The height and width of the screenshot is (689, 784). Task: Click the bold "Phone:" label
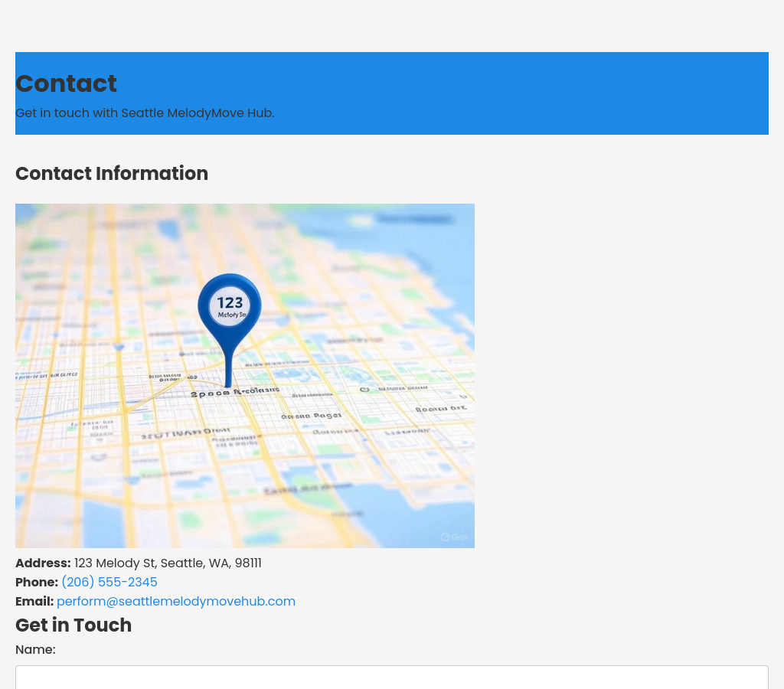pyautogui.click(x=37, y=583)
